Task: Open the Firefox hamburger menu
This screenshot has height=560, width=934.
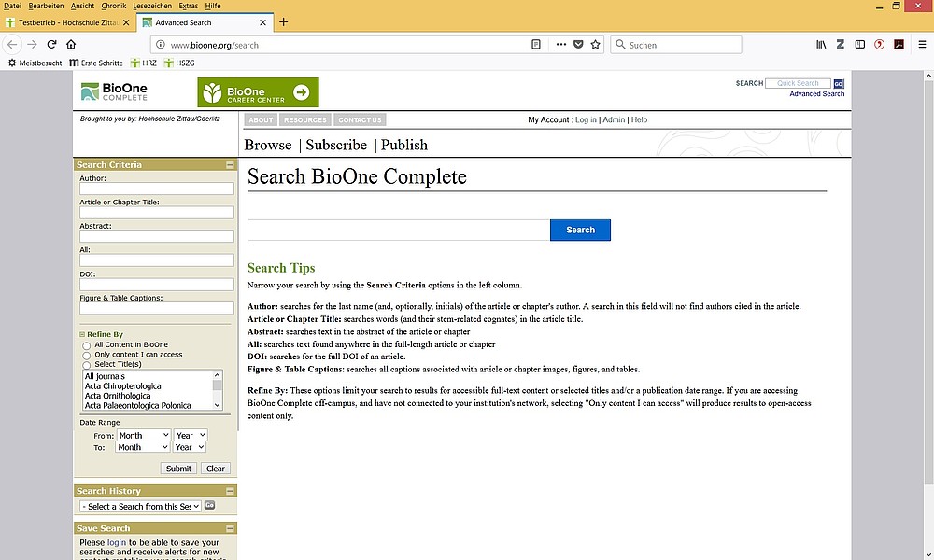Action: [922, 44]
